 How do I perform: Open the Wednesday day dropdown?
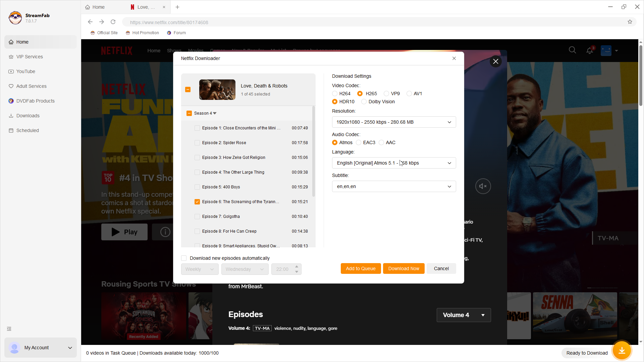click(245, 269)
